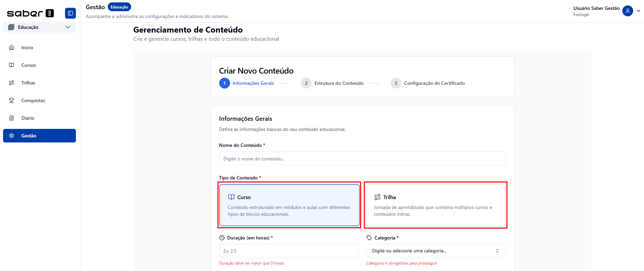Click the Trilhas route icon
Image resolution: width=644 pixels, height=271 pixels.
click(x=12, y=83)
